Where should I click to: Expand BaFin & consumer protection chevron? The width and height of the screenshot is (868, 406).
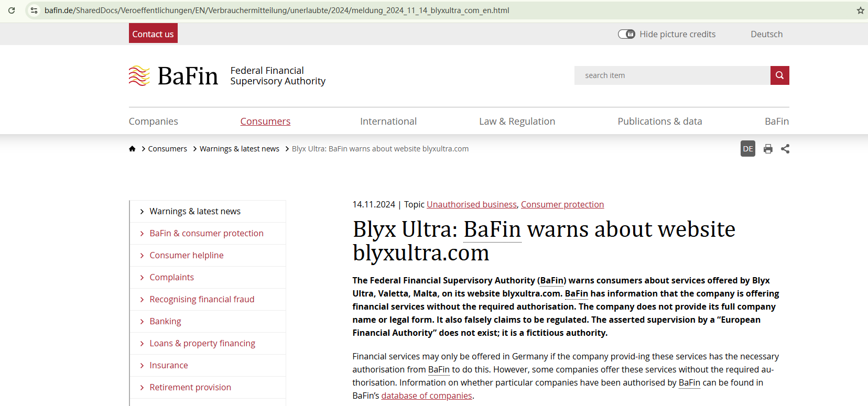[x=142, y=234]
